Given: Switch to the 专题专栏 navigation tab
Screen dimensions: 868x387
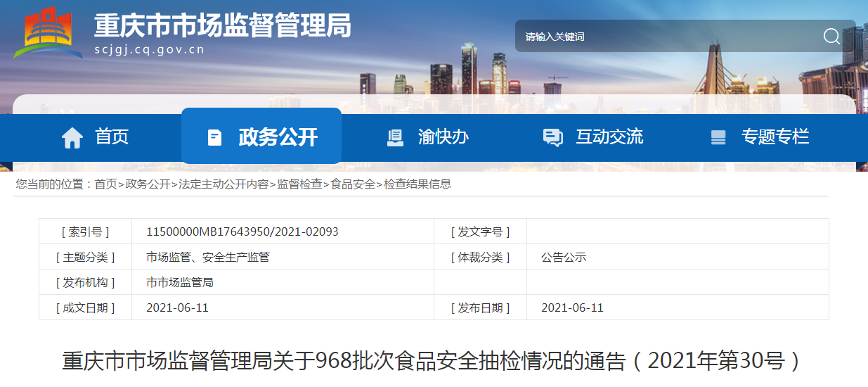Looking at the screenshot, I should click(x=760, y=137).
